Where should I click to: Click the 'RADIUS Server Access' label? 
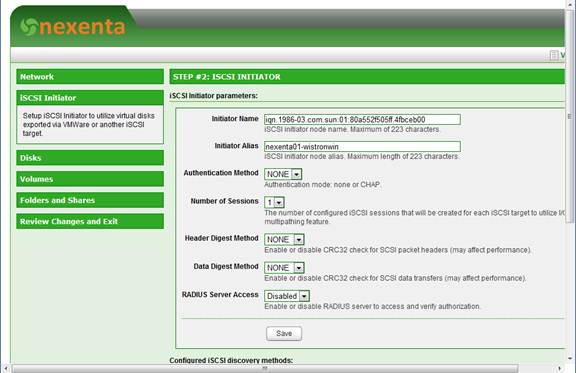pyautogui.click(x=220, y=295)
